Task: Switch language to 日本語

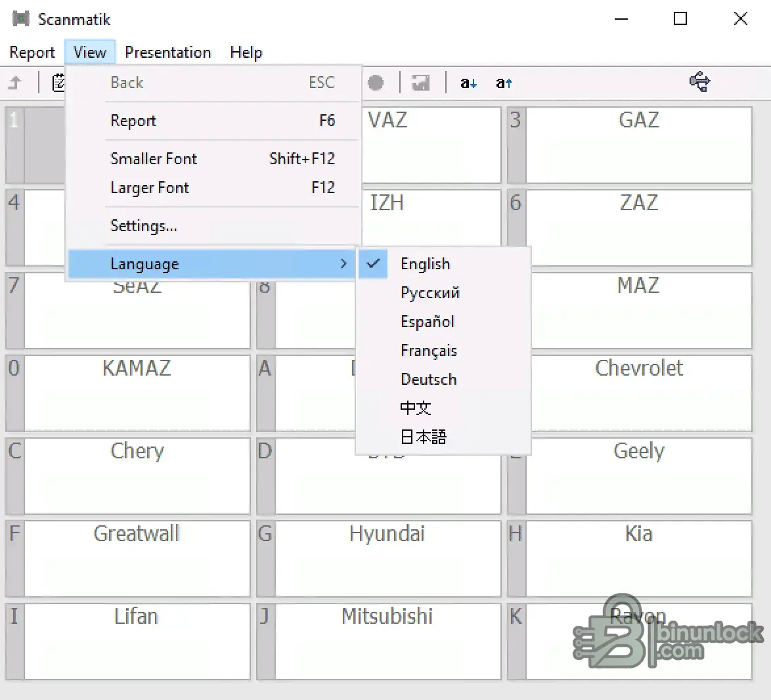Action: (x=443, y=437)
